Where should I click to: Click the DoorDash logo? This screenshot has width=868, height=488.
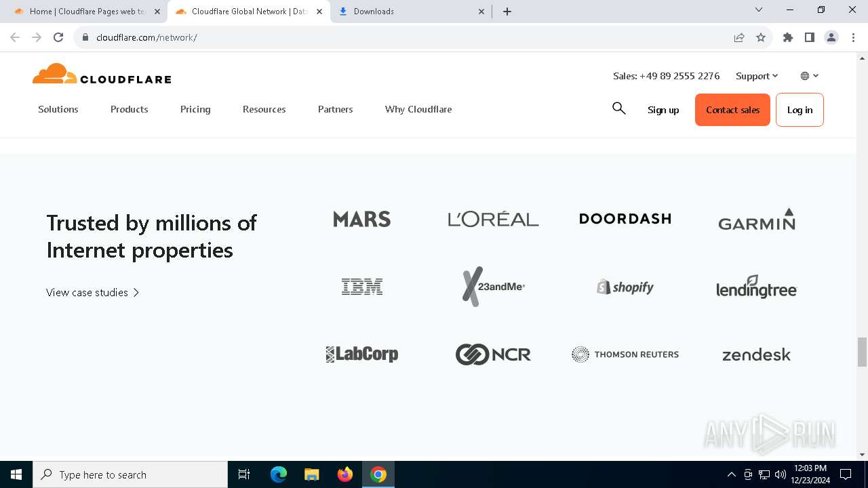625,219
